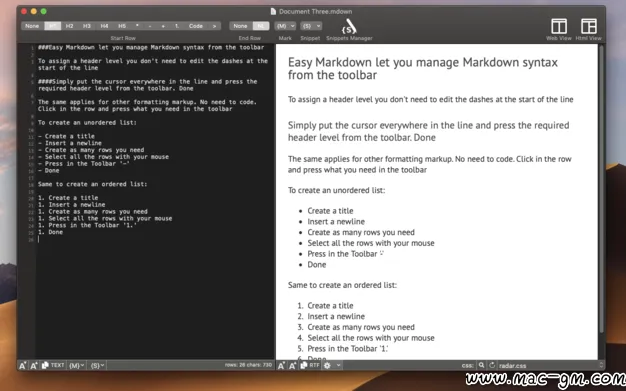Open the (M) dropdown in bottom bar

point(76,365)
